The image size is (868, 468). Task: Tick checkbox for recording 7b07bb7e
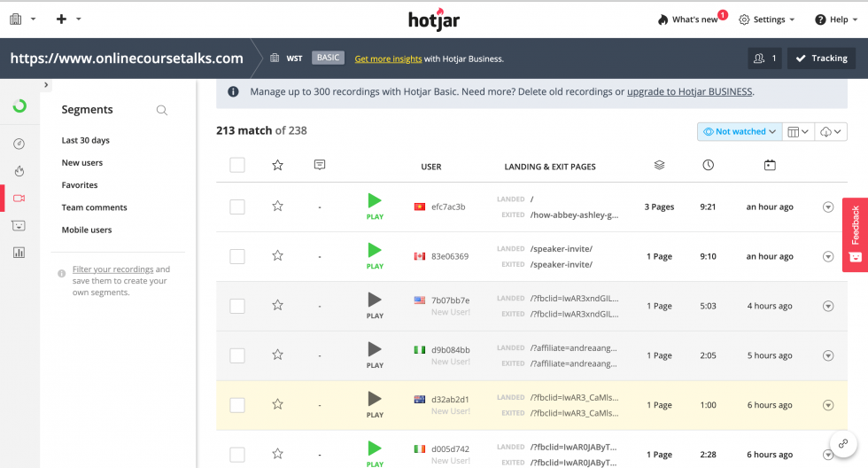pyautogui.click(x=237, y=307)
